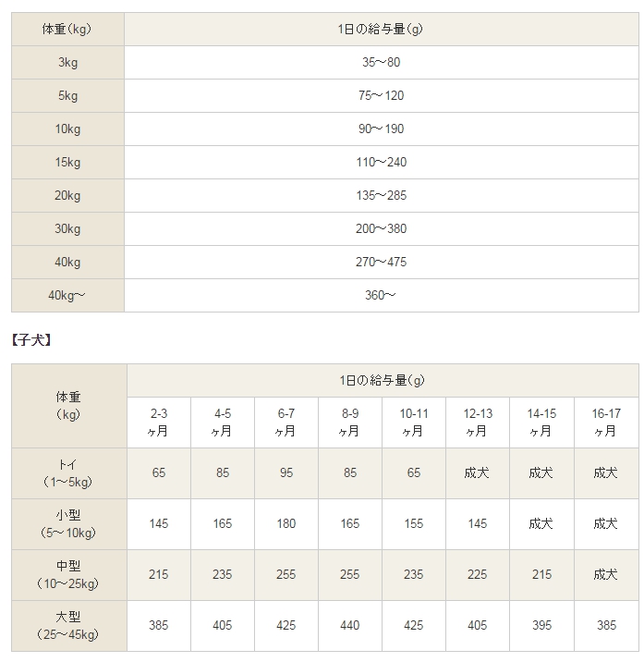
Task: Select the 16-17ヶ月 column header
Action: 605,423
